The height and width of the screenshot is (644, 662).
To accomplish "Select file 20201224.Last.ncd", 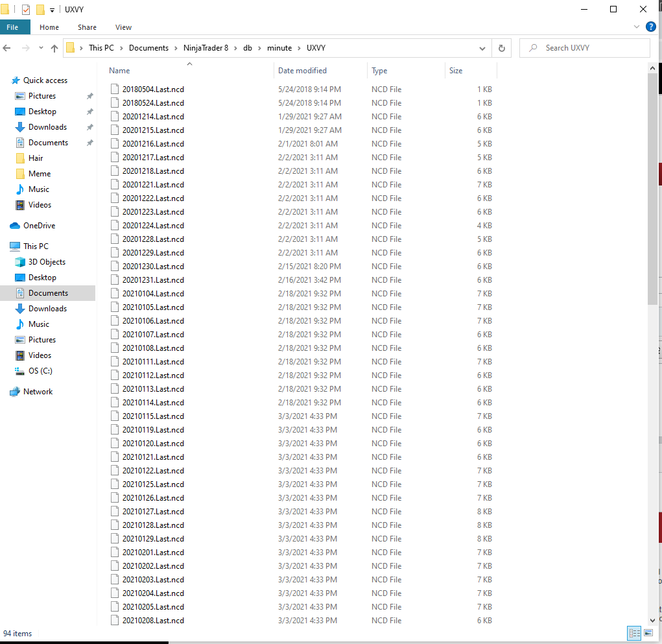I will 153,226.
